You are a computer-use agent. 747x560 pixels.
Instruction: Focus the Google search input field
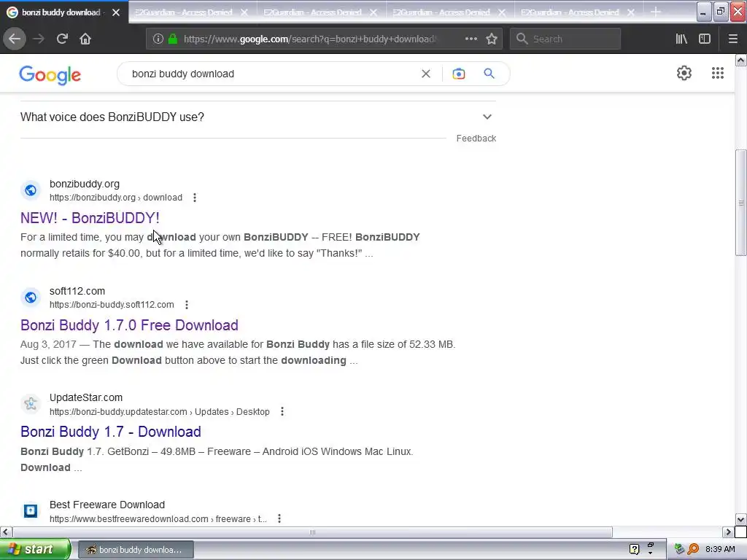pos(271,74)
